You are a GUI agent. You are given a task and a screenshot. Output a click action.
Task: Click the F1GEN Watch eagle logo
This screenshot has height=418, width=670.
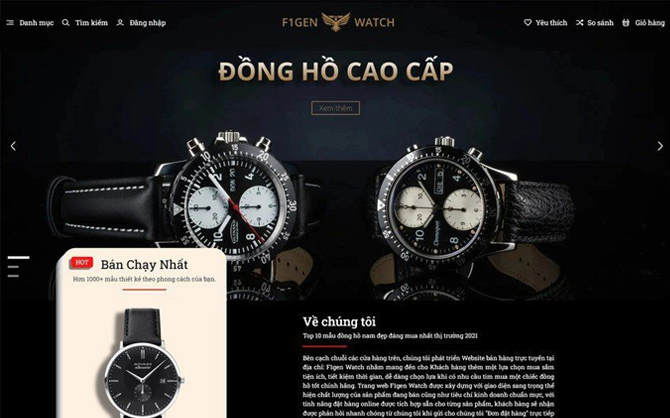pyautogui.click(x=336, y=22)
